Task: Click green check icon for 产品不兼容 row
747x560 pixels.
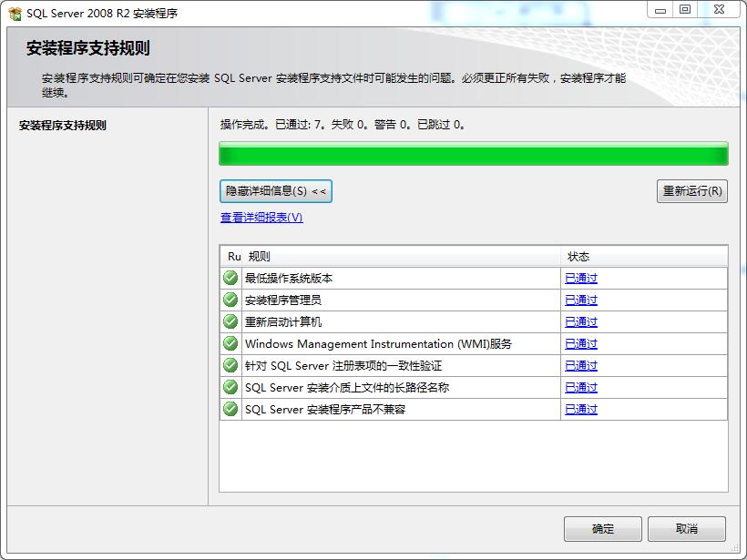Action: (230, 409)
